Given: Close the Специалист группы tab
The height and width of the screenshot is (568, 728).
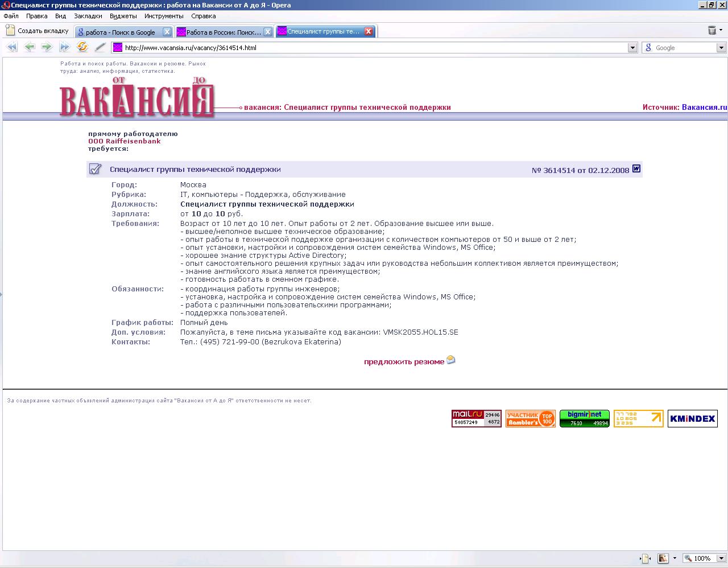Looking at the screenshot, I should tap(369, 31).
